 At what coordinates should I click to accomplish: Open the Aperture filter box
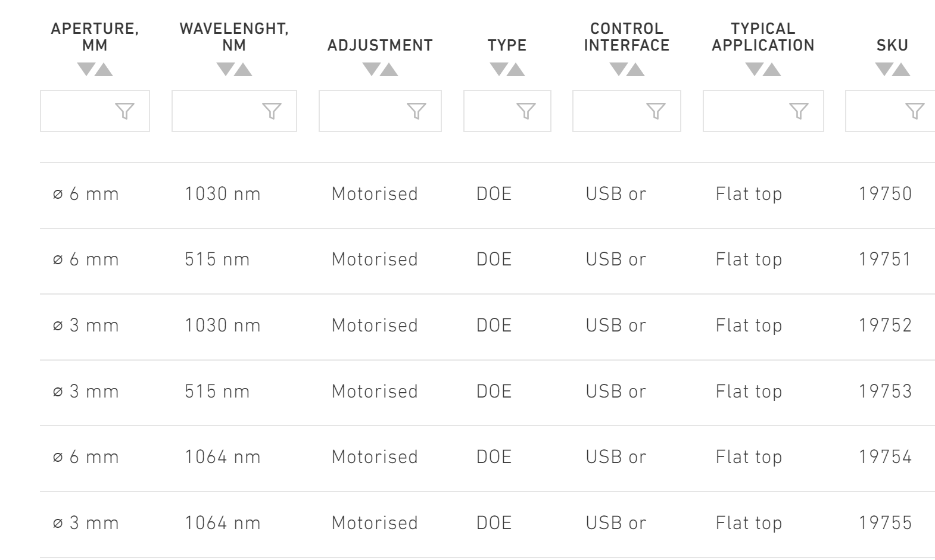tap(95, 111)
